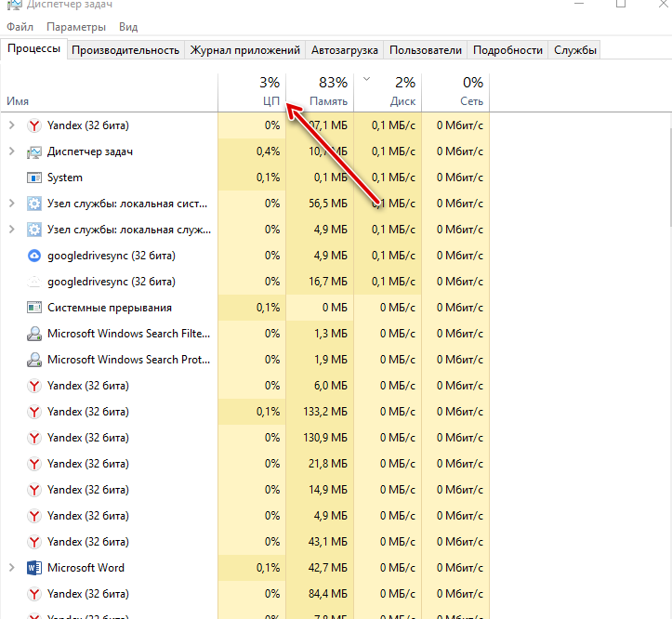Switch to the Подробности tab
This screenshot has height=619, width=672.
click(507, 50)
